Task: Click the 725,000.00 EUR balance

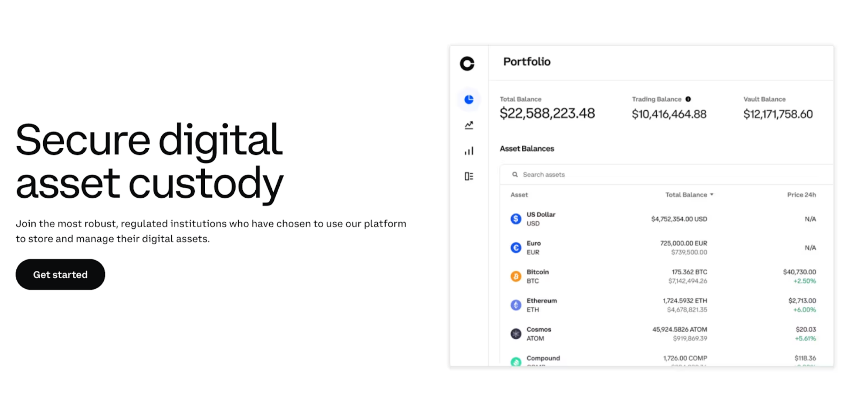Action: click(x=684, y=243)
